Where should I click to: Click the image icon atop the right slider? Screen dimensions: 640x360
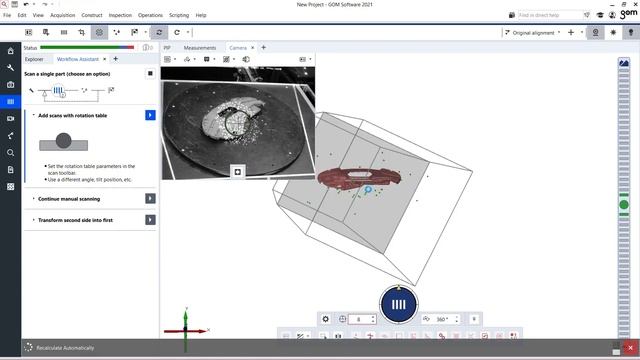(x=624, y=63)
